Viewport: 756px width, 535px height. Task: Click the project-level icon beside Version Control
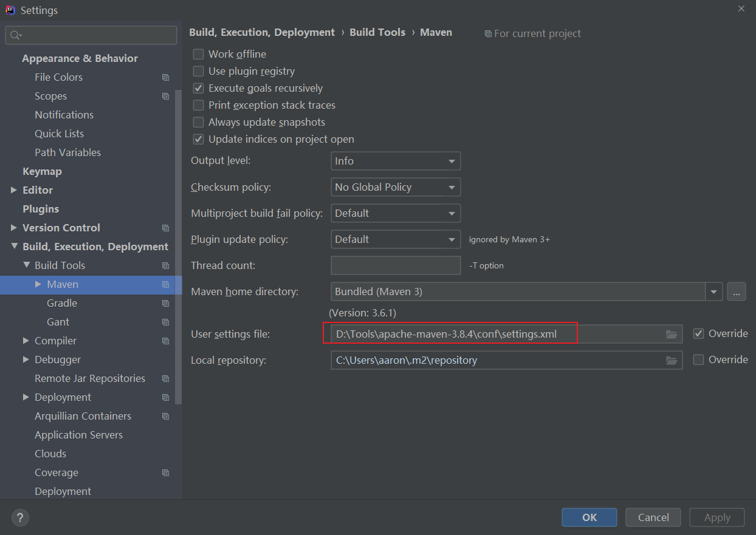click(165, 228)
